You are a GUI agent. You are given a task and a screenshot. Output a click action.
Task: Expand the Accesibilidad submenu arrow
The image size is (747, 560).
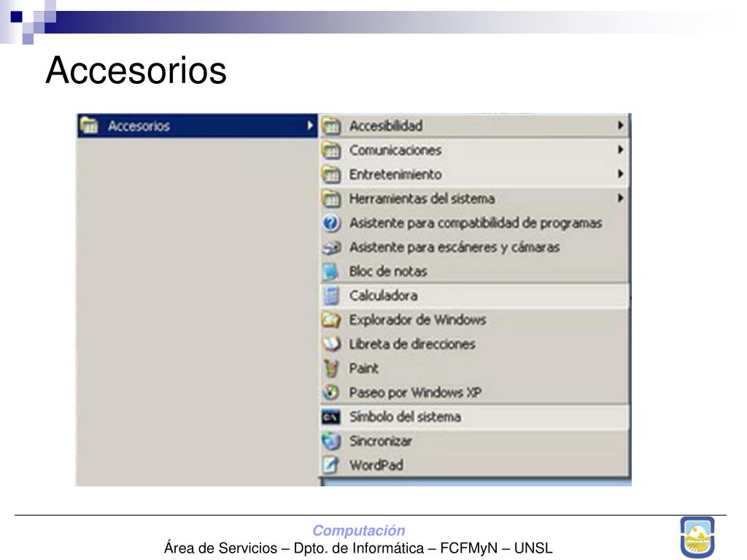(620, 125)
